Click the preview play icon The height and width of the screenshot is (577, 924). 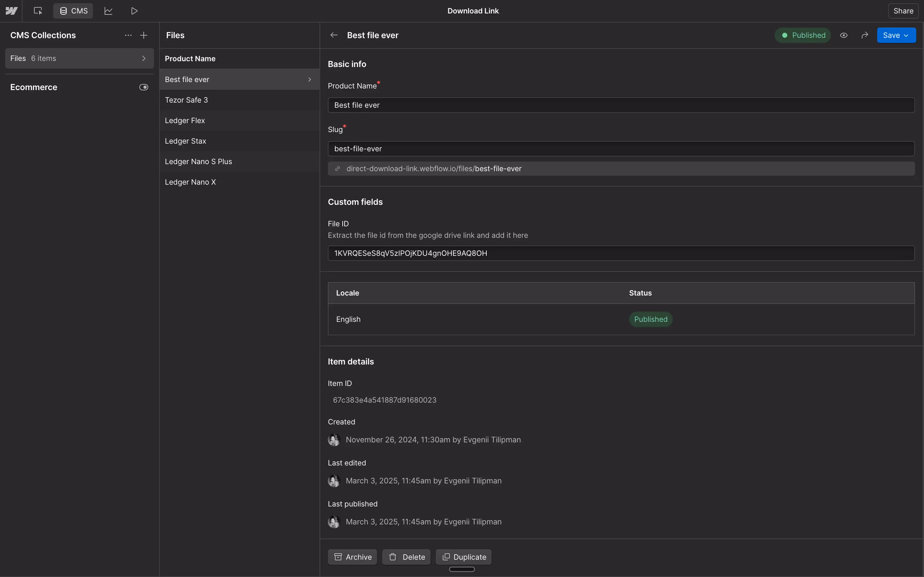click(134, 11)
